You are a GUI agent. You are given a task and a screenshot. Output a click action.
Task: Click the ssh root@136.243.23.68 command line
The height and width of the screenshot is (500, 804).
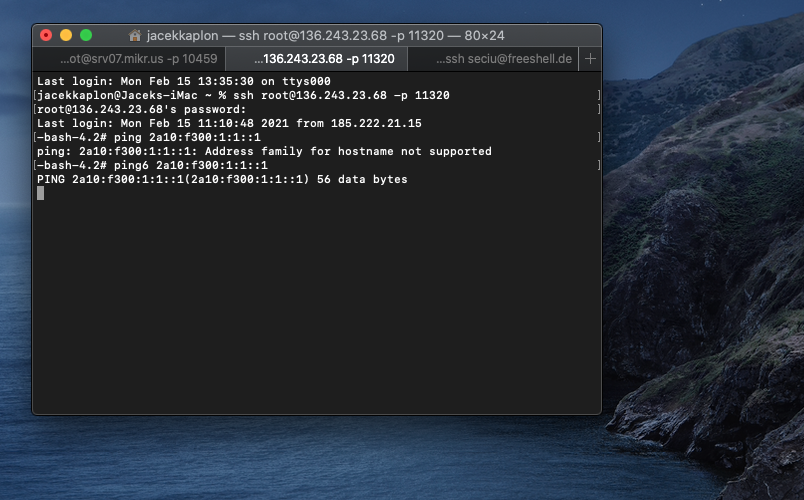click(243, 95)
